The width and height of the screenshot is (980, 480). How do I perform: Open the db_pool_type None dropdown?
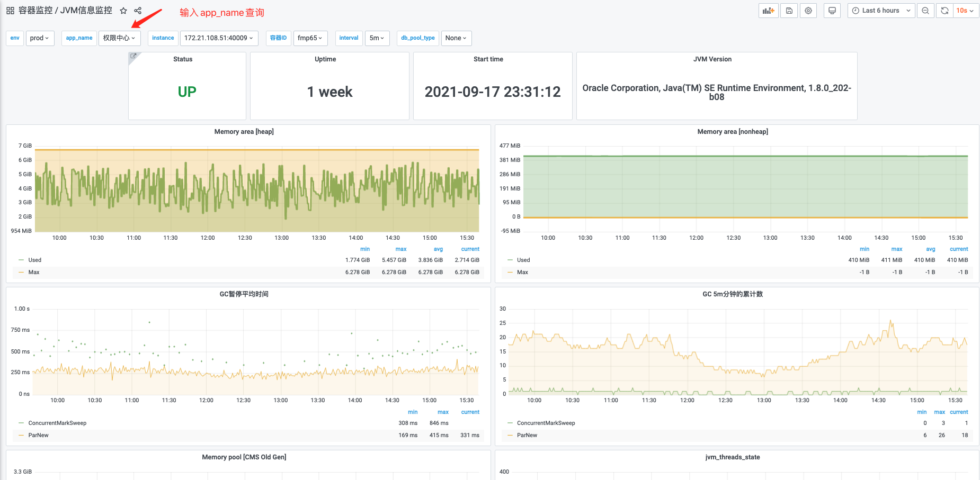pos(456,38)
